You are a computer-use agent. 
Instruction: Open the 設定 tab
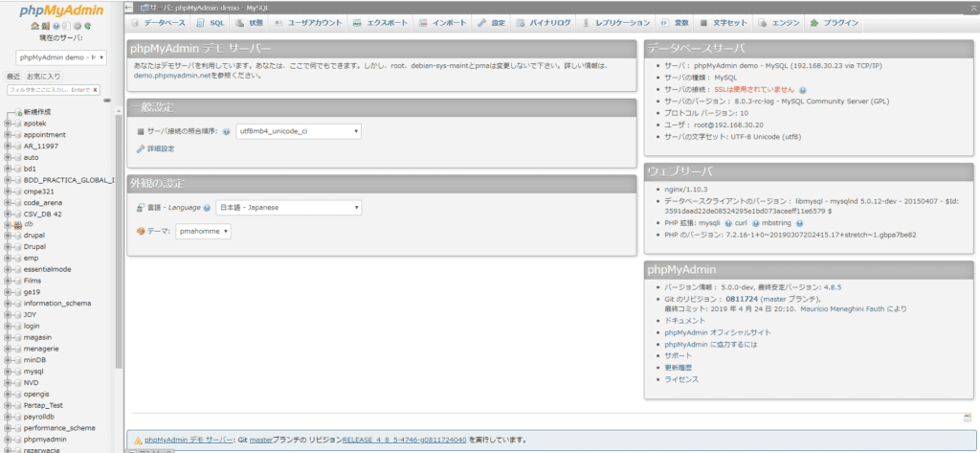pos(491,23)
